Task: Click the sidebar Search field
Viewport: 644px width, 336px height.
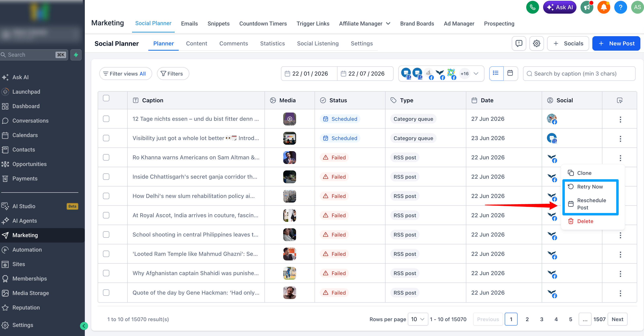Action: click(x=34, y=55)
